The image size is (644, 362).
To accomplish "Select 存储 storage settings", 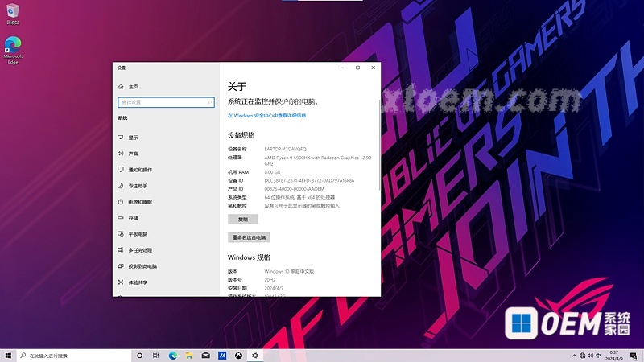I will pyautogui.click(x=128, y=218).
